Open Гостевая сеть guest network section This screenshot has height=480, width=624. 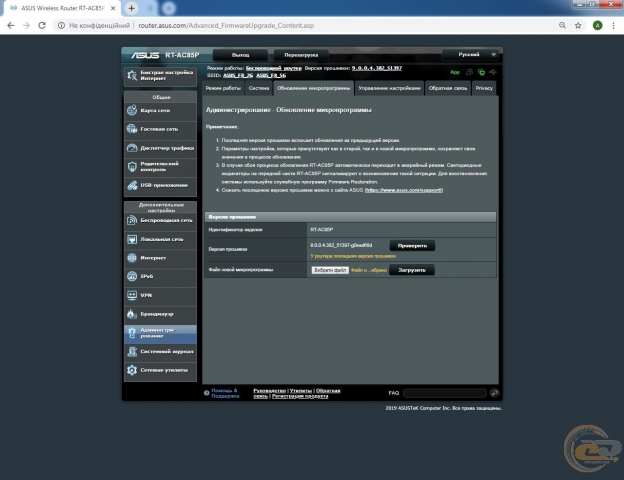click(x=160, y=129)
